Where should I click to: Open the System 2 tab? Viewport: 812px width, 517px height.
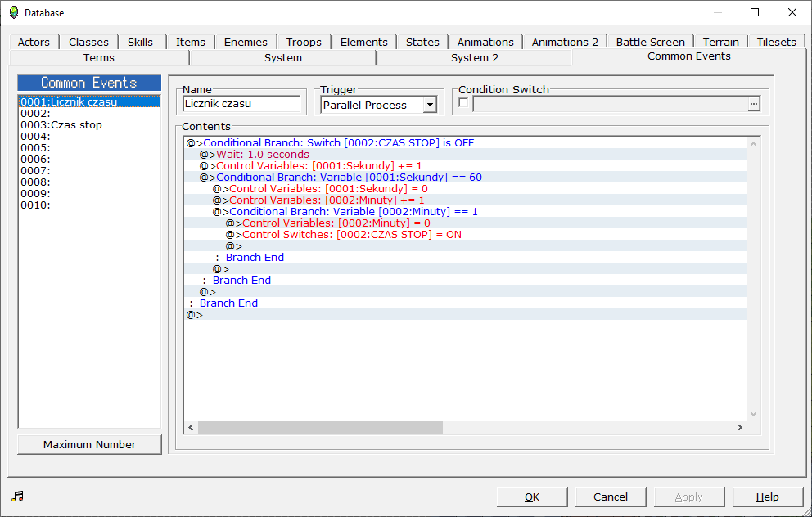tap(475, 57)
